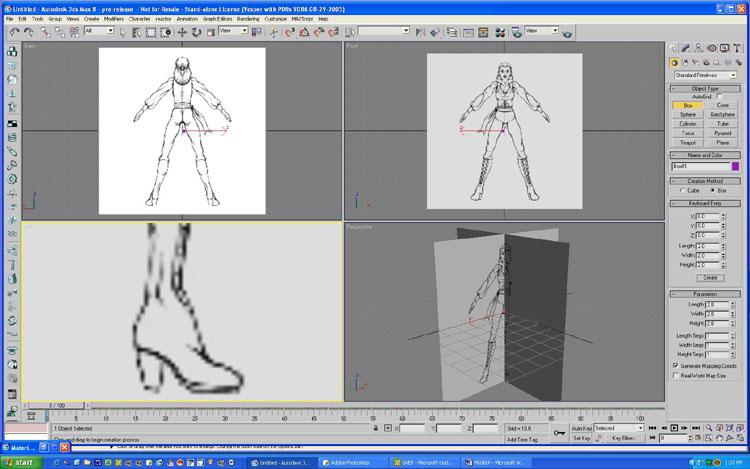Click the Sphere primitive button
Screen dimensions: 750x469
(687, 114)
